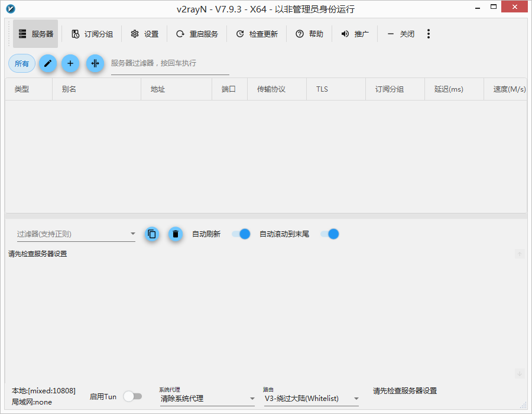Click the pencil edit group icon
532x414 pixels.
pos(48,63)
